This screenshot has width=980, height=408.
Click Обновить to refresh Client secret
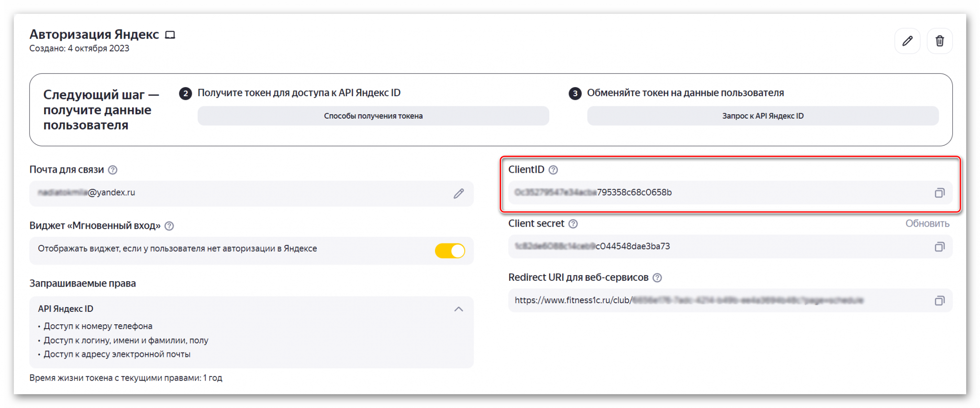pyautogui.click(x=927, y=224)
